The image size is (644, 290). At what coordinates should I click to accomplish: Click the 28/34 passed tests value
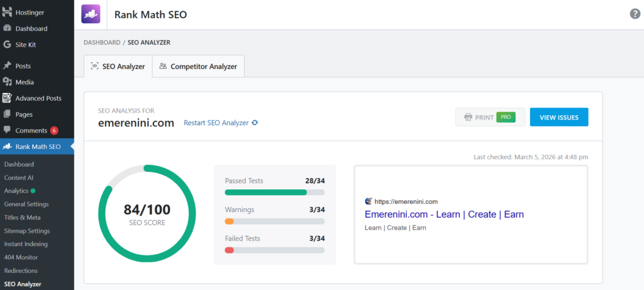(x=315, y=181)
